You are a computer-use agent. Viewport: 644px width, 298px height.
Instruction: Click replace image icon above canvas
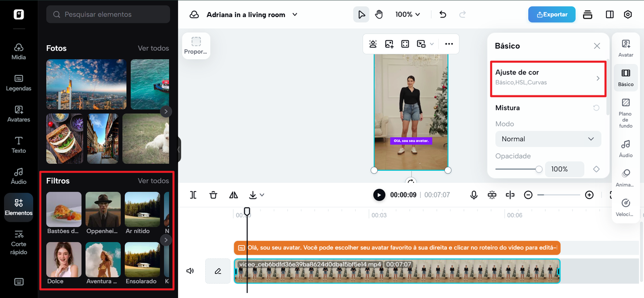coord(389,44)
